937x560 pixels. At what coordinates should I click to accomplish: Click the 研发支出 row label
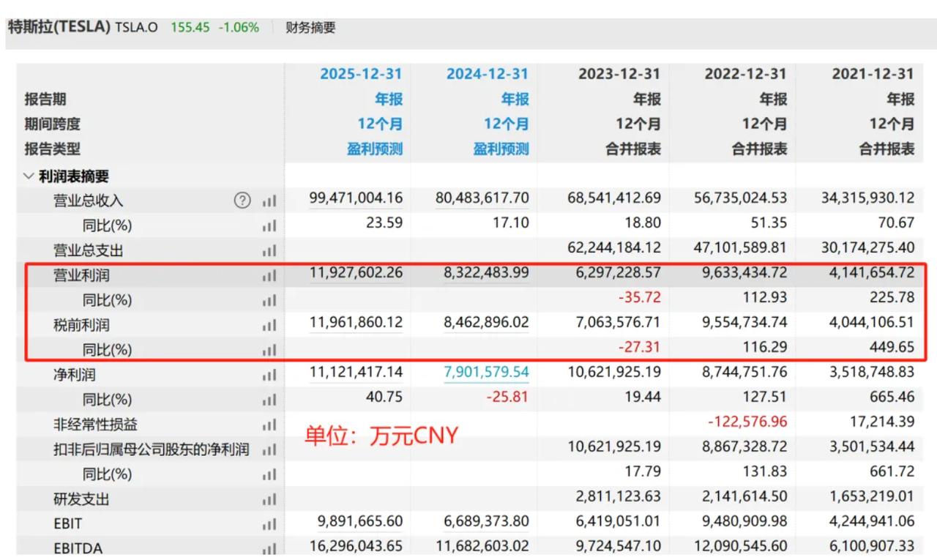point(81,499)
